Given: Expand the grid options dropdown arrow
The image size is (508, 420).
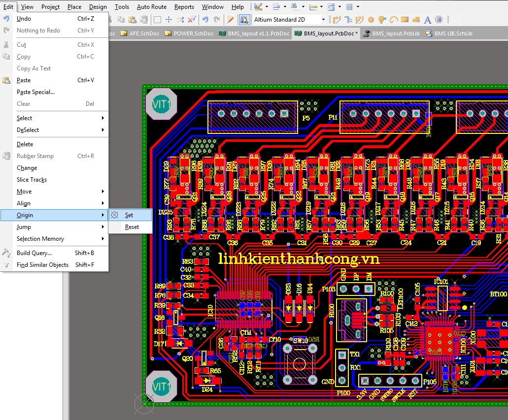Looking at the screenshot, I should [358, 7].
